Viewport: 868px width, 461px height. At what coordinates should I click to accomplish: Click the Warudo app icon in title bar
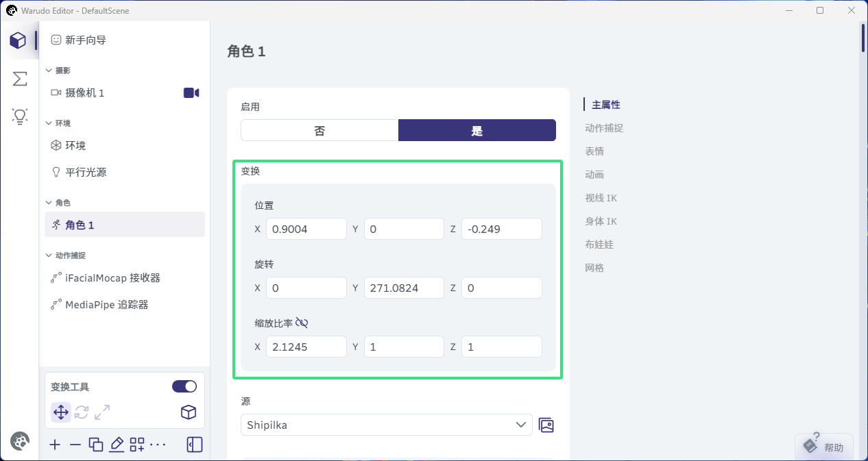11,10
